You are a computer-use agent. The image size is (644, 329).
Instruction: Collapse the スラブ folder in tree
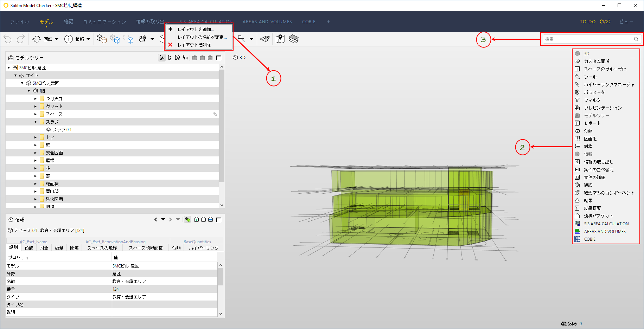(36, 122)
